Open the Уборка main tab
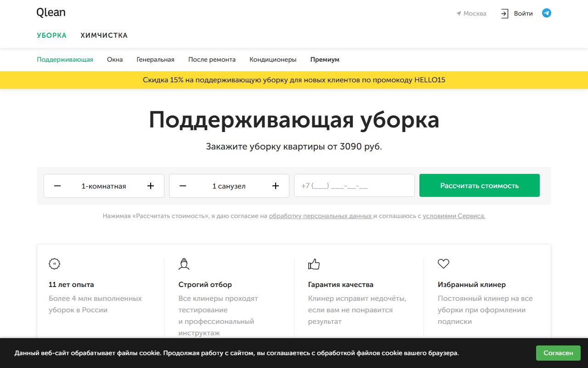588x368 pixels. click(52, 35)
